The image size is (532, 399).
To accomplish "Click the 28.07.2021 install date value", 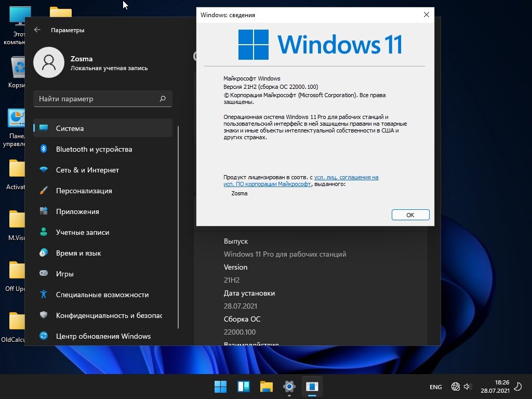I will (240, 305).
